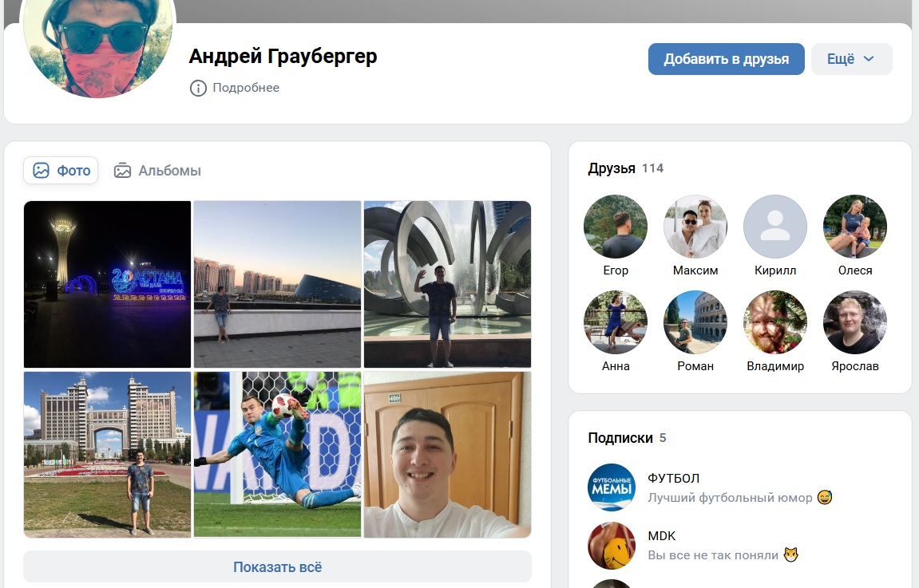Open friend Анна's avatar
The width and height of the screenshot is (919, 588).
[x=616, y=322]
